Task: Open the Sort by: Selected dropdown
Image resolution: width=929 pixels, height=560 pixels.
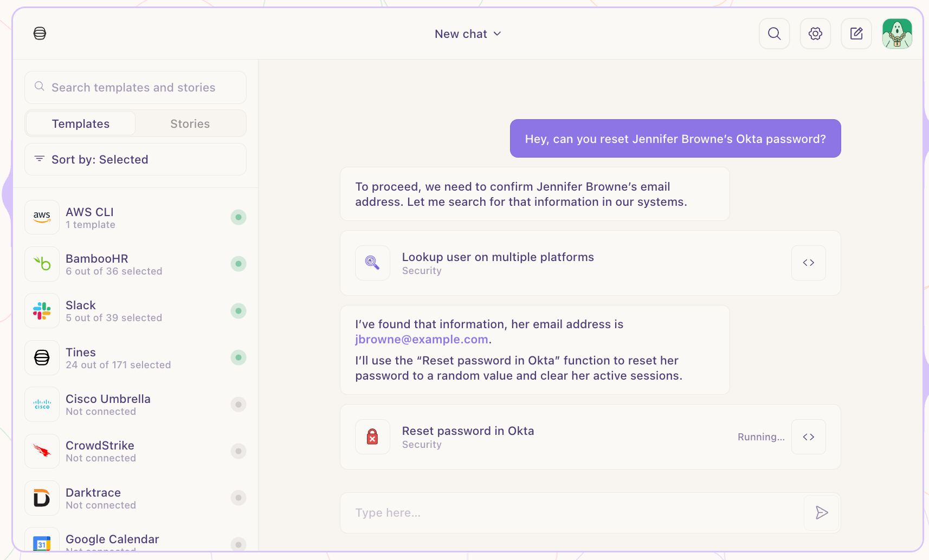Action: pos(136,159)
